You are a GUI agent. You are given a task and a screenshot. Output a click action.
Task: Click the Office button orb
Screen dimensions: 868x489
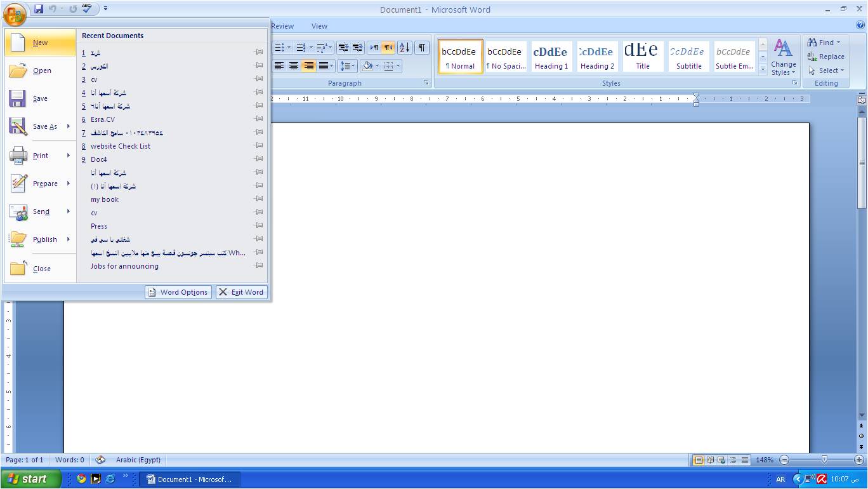(x=15, y=13)
